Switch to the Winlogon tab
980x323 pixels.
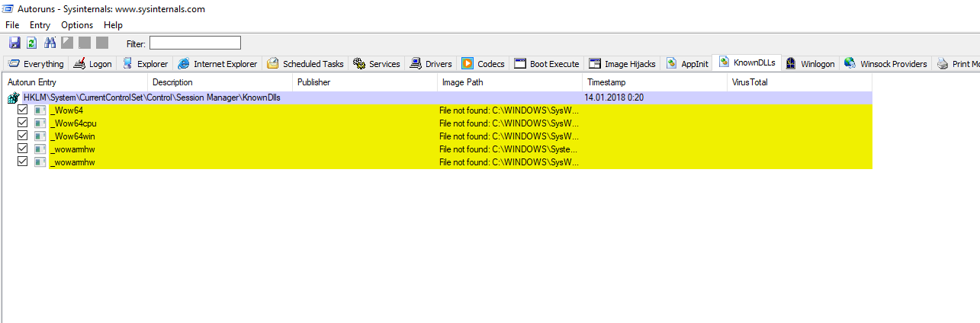tap(810, 64)
